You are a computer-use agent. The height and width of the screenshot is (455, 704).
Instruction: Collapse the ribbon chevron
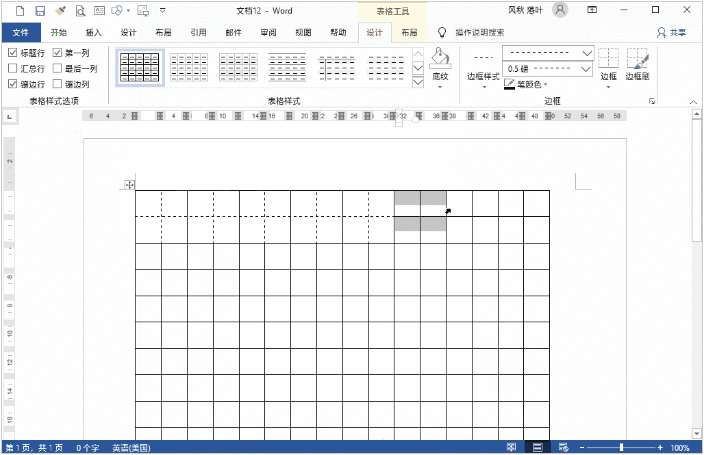coord(694,102)
